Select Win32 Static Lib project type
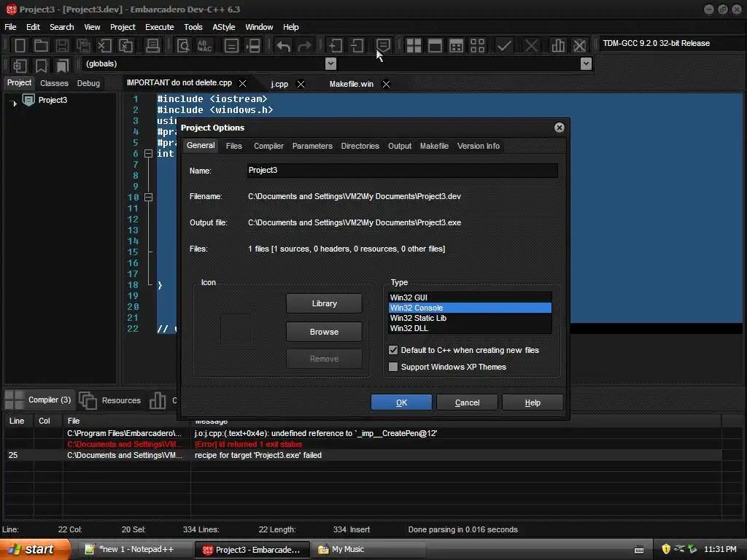This screenshot has width=747, height=560. [x=470, y=318]
